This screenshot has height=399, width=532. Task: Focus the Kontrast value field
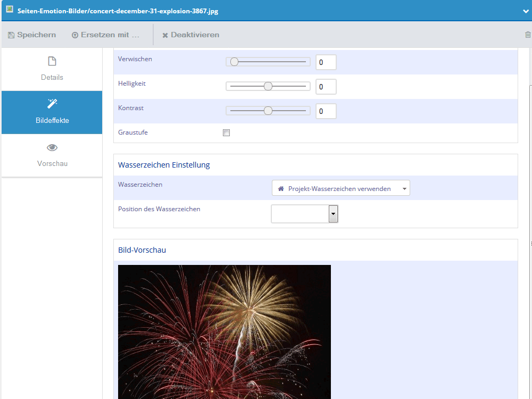coord(326,111)
